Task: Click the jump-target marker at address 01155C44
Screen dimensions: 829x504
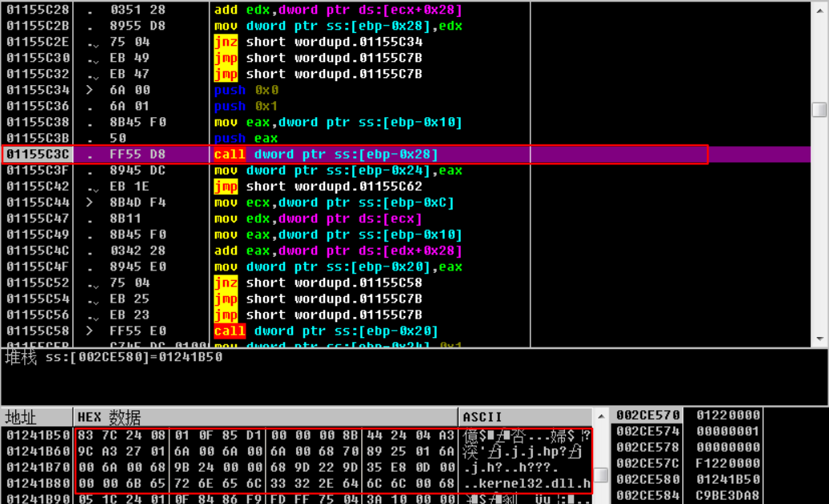Action: click(90, 202)
